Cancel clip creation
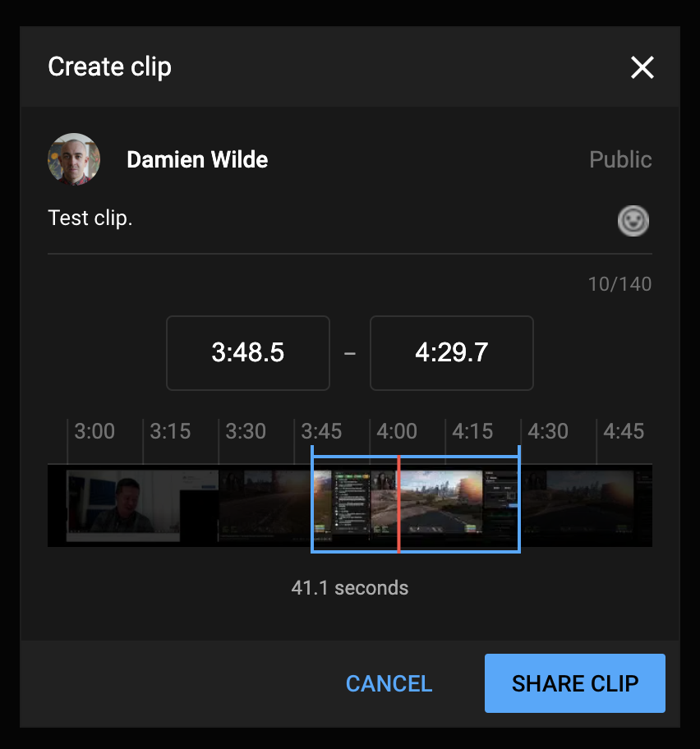 389,683
